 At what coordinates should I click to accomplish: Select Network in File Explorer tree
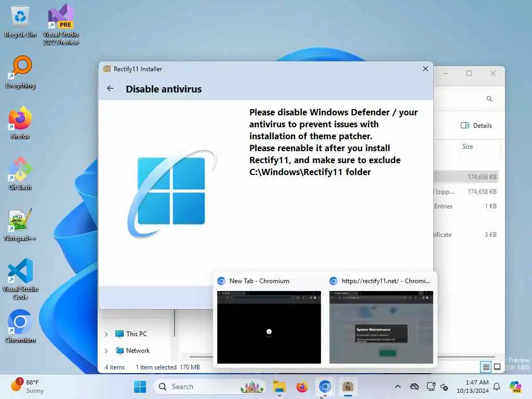(132, 351)
